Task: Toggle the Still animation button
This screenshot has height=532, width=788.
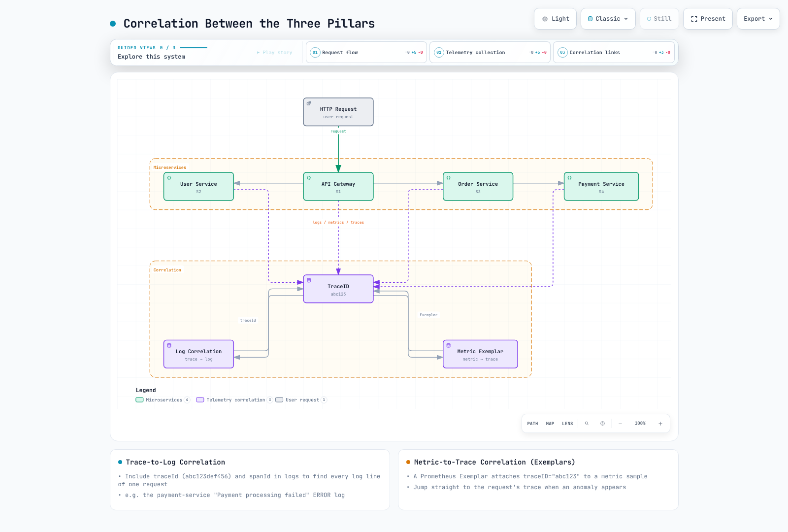Action: coord(659,19)
